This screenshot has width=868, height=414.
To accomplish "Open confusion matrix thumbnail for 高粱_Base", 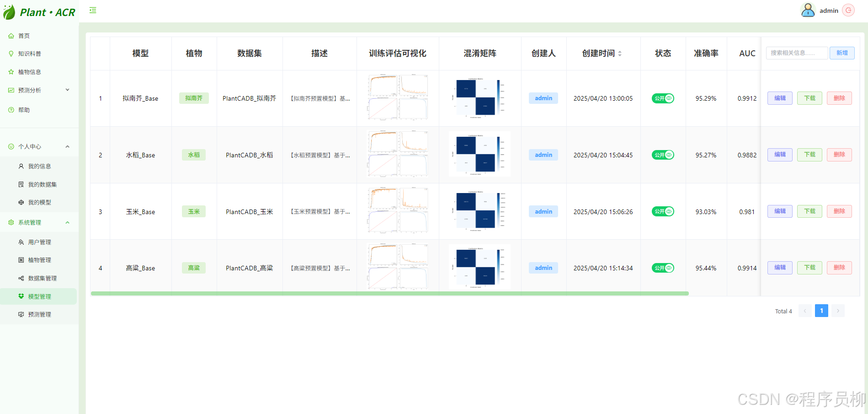I will click(x=479, y=267).
